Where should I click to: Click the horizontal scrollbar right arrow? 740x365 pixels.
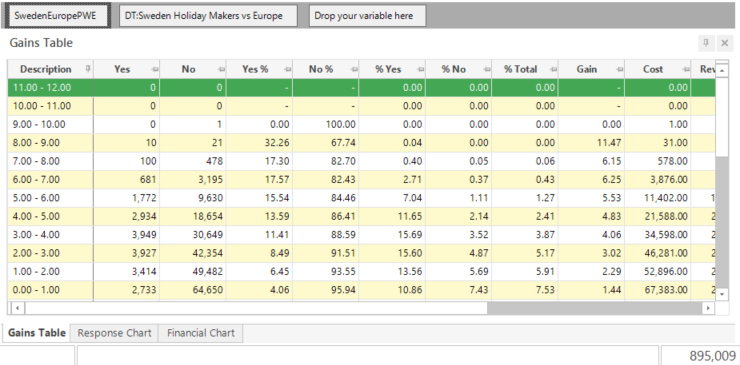point(708,308)
